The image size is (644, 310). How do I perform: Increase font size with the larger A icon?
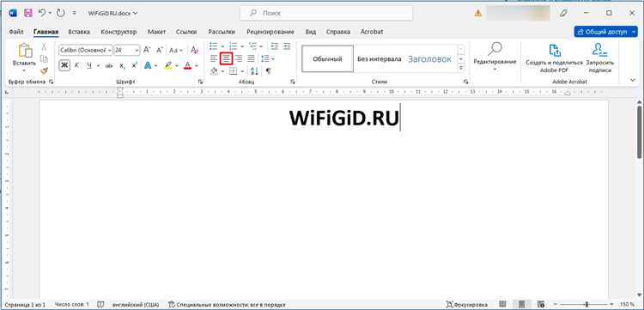pyautogui.click(x=147, y=50)
